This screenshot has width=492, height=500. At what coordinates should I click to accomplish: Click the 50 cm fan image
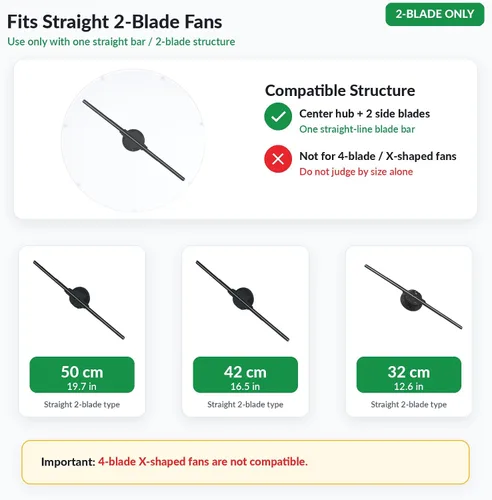click(x=79, y=300)
